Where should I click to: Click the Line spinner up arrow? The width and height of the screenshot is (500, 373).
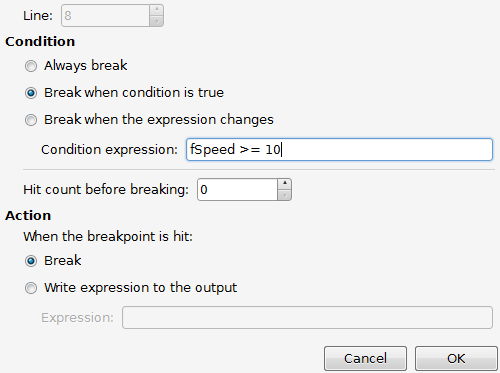pos(156,10)
